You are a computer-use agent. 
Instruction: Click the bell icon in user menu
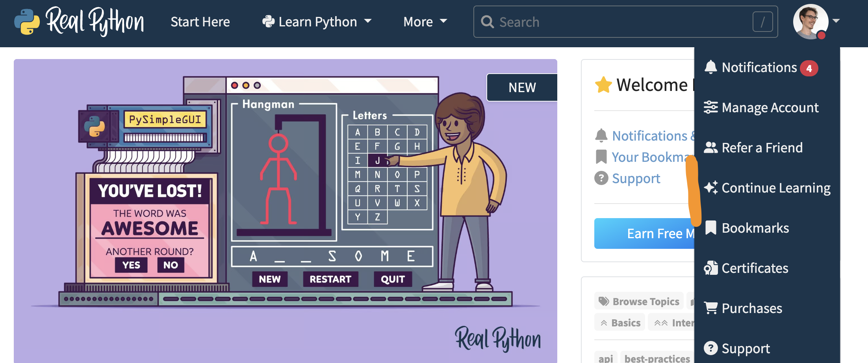tap(710, 67)
